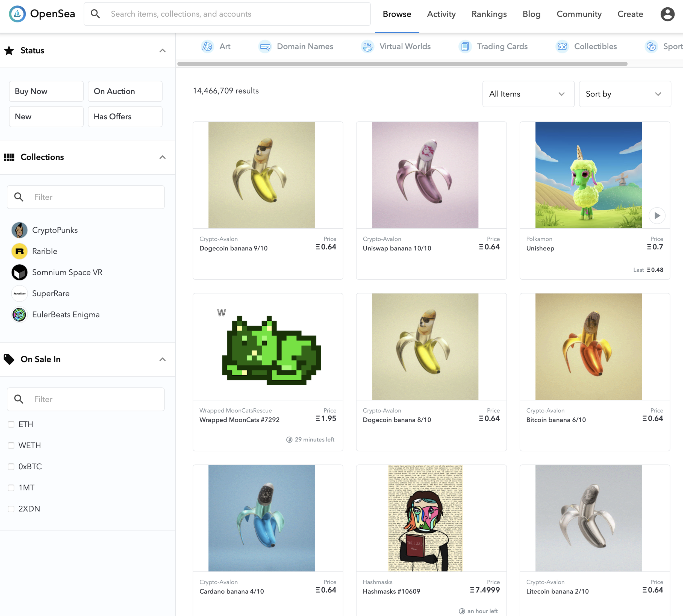This screenshot has width=683, height=616.
Task: Open the Litecoin banana 2/10 image
Action: tap(588, 518)
